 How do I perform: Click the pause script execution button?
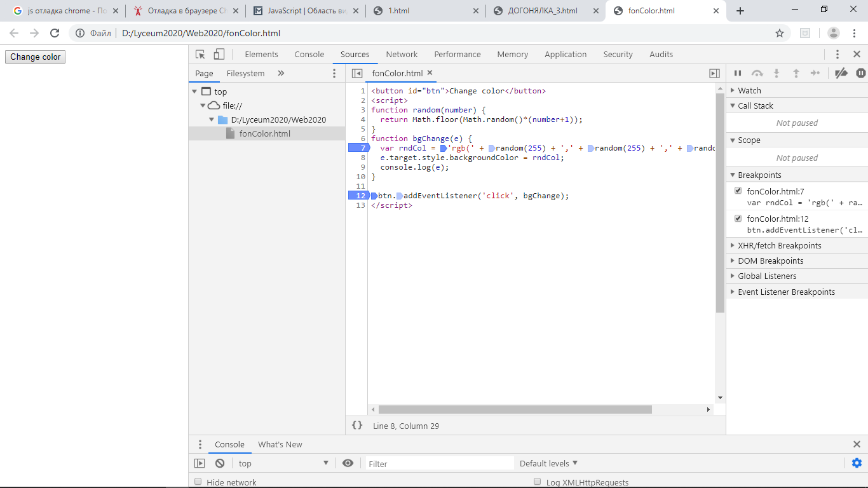tap(738, 74)
